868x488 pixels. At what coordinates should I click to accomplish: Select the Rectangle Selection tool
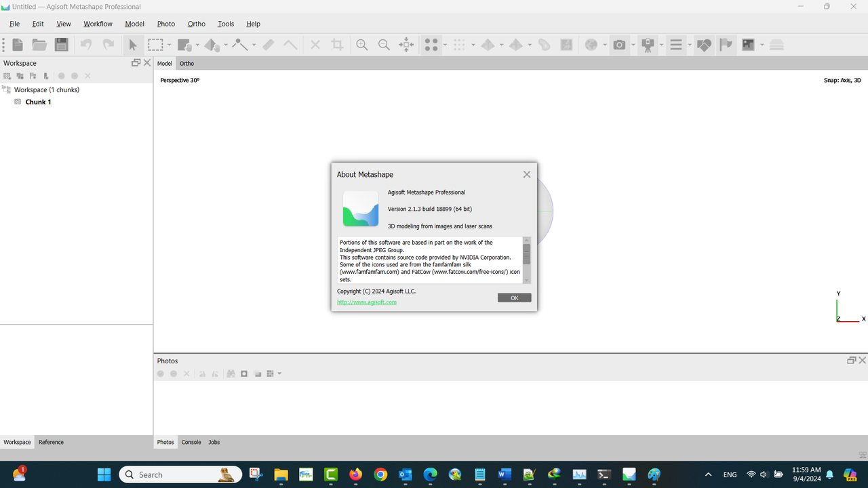156,45
